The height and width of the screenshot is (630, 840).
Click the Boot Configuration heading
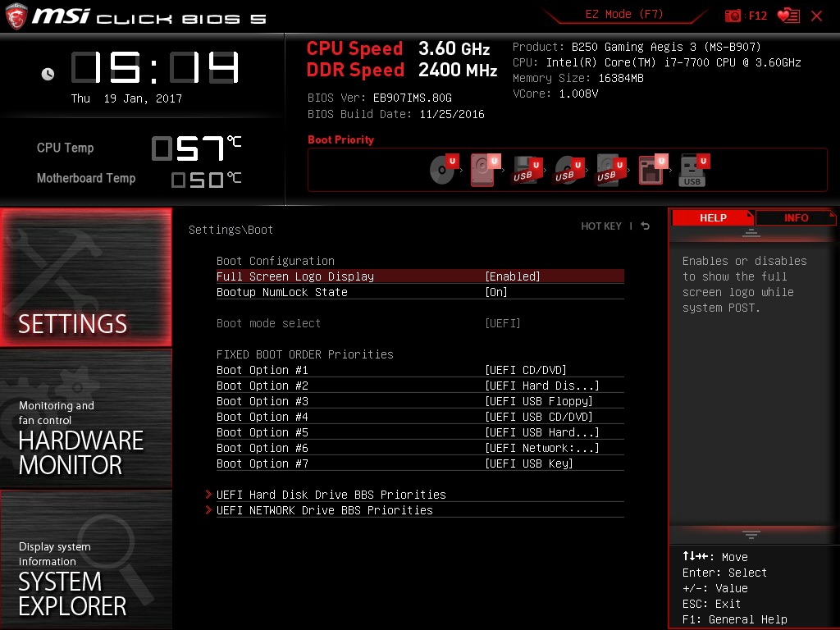[276, 261]
